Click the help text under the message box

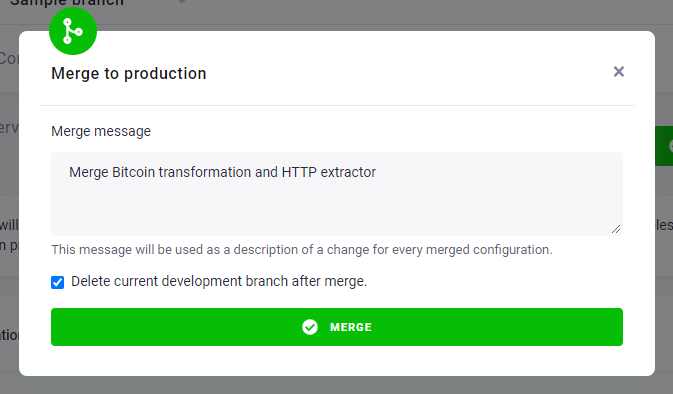pos(302,249)
